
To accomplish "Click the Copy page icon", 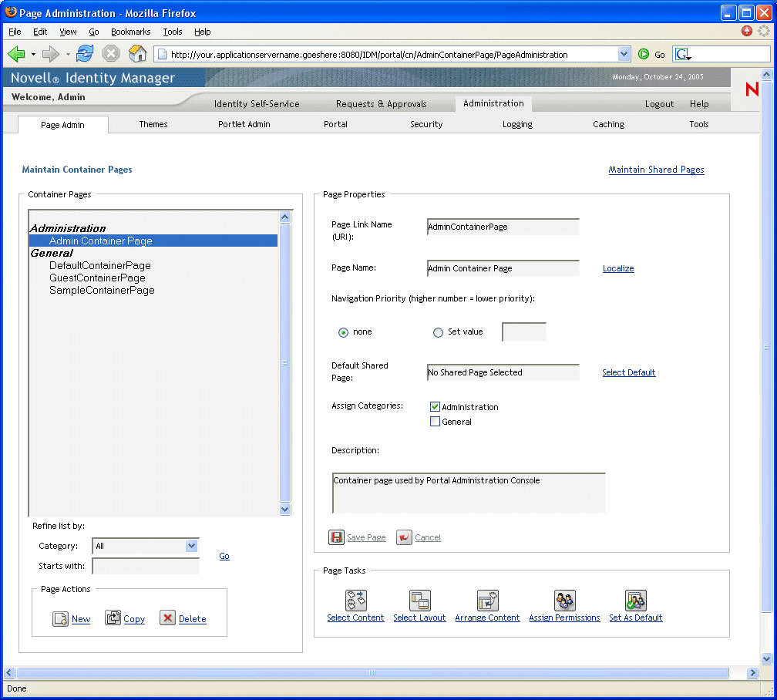I will tap(113, 618).
